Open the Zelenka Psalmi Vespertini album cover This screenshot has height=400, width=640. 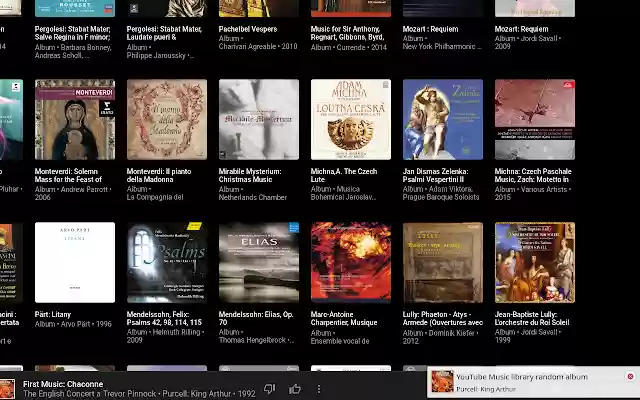443,120
